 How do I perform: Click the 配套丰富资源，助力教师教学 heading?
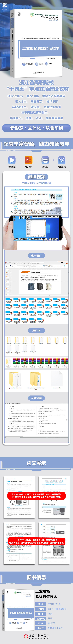click(x=36, y=144)
